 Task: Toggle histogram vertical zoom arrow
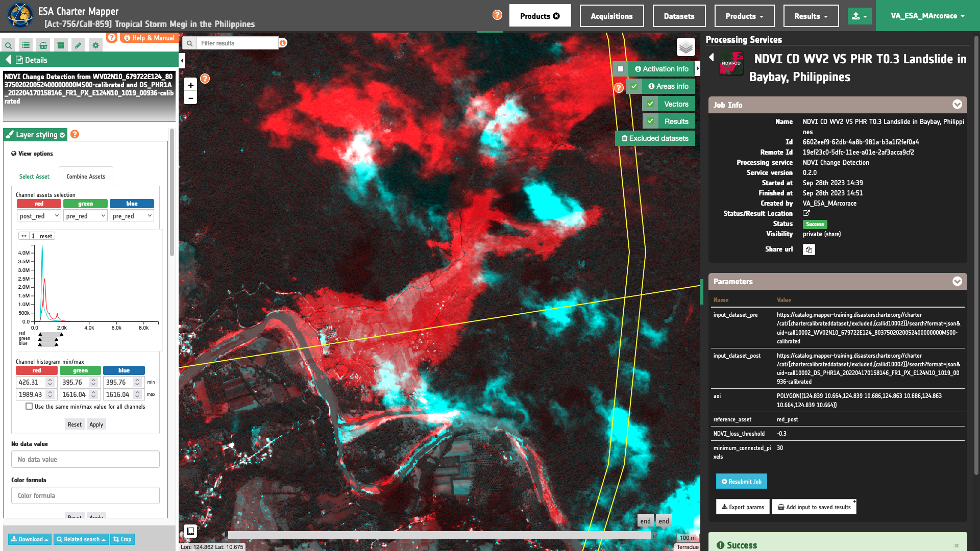[33, 236]
